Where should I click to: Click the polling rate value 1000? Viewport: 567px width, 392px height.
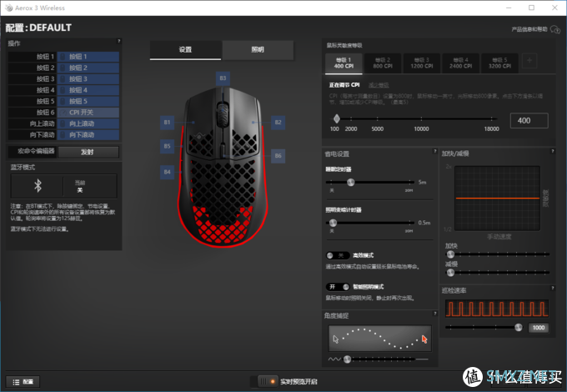(539, 328)
